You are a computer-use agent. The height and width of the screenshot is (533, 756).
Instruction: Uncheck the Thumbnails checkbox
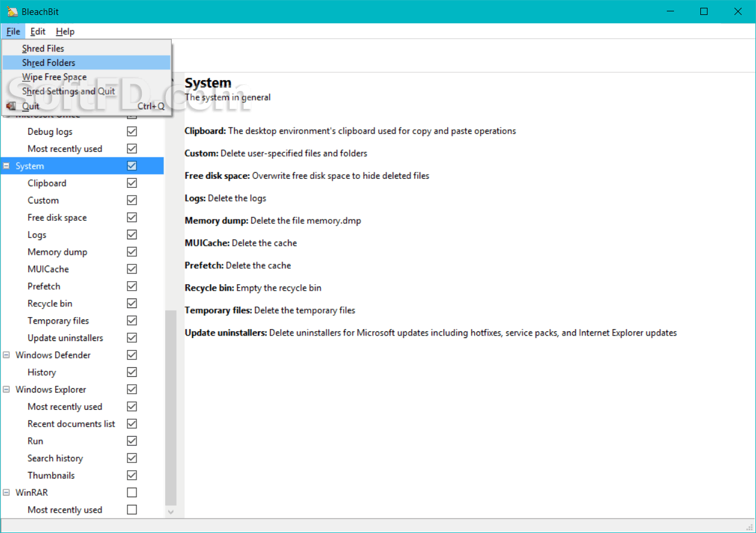point(132,476)
